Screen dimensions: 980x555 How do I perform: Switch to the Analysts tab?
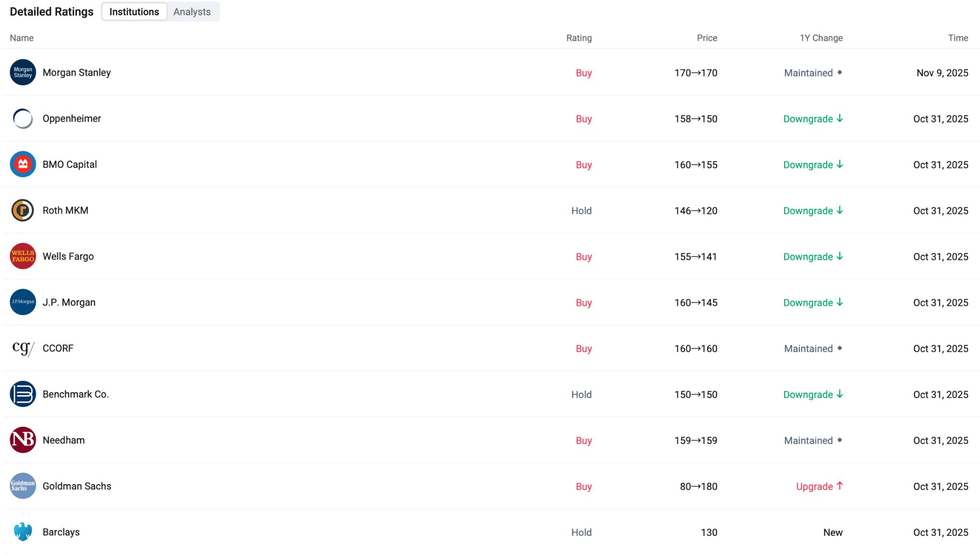point(192,11)
